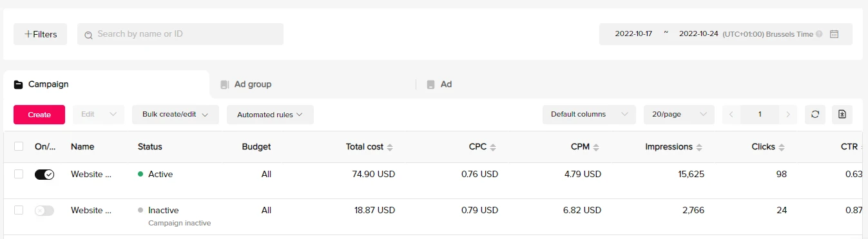The width and height of the screenshot is (868, 239).
Task: Sort by Clicks column arrows
Action: (782, 148)
